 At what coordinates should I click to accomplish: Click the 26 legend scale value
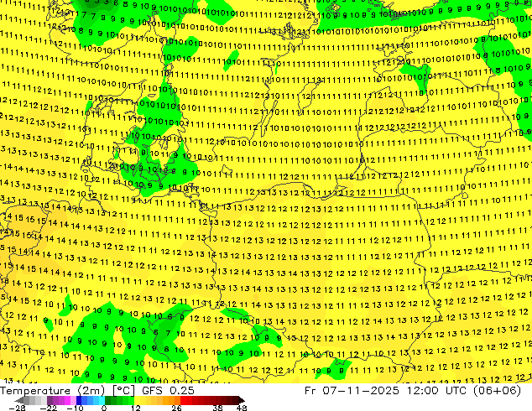click(x=176, y=408)
